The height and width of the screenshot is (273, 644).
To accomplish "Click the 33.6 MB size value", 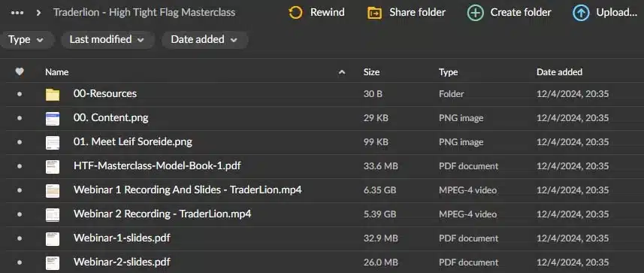I will click(381, 166).
